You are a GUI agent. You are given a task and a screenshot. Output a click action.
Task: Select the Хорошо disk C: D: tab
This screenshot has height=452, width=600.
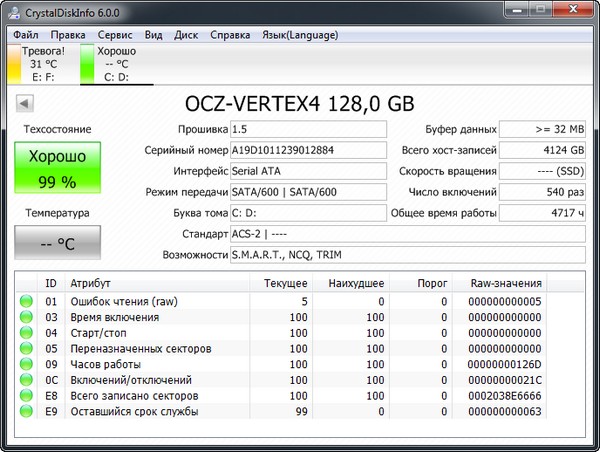(114, 62)
